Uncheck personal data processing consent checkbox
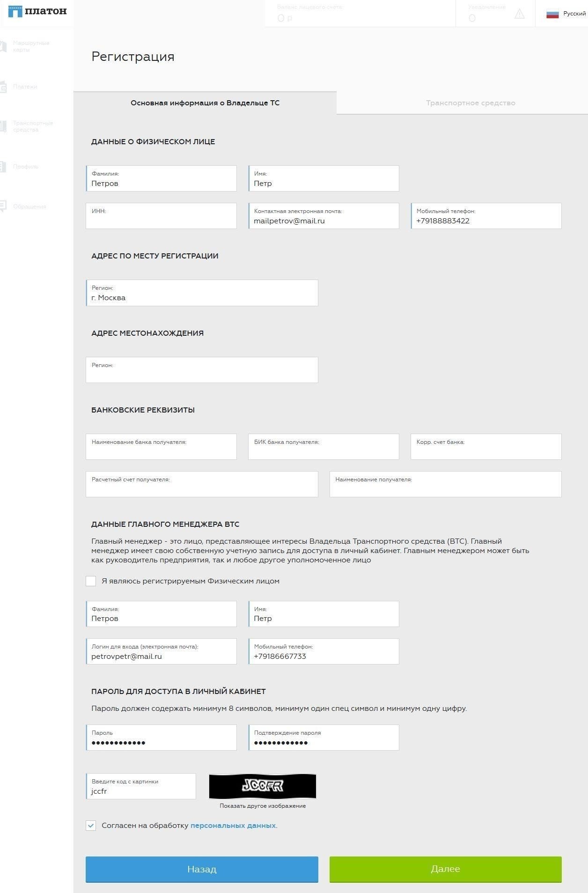Image resolution: width=588 pixels, height=893 pixels. click(91, 826)
